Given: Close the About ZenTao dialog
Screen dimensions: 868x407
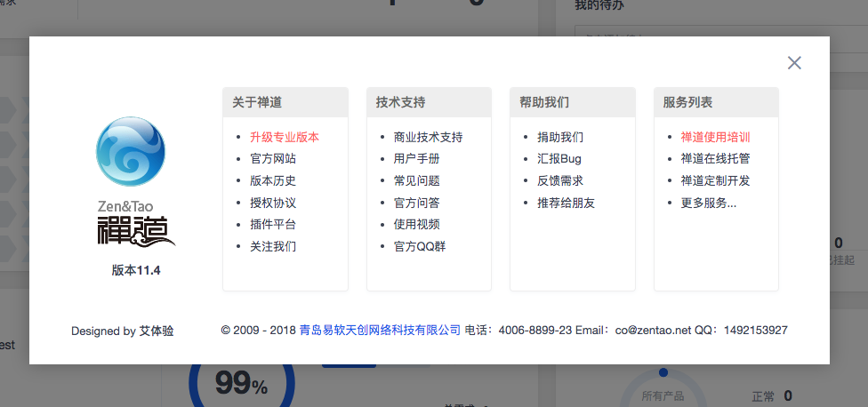Looking at the screenshot, I should tap(794, 62).
